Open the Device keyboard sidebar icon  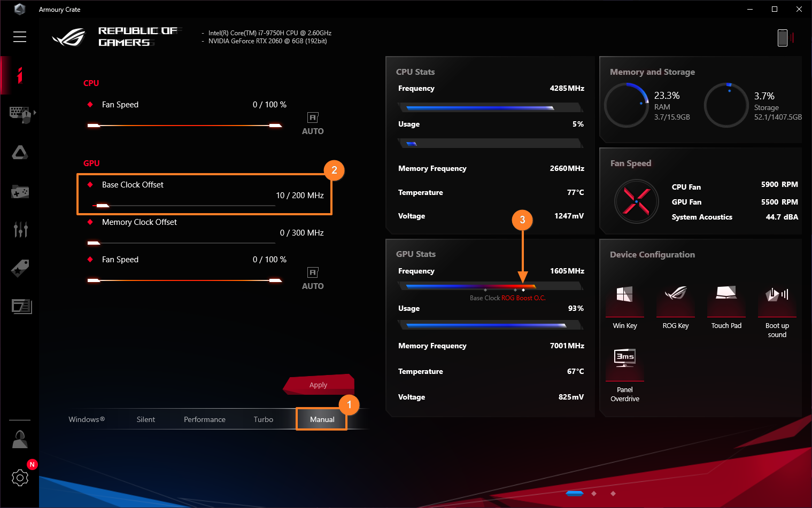click(x=20, y=114)
